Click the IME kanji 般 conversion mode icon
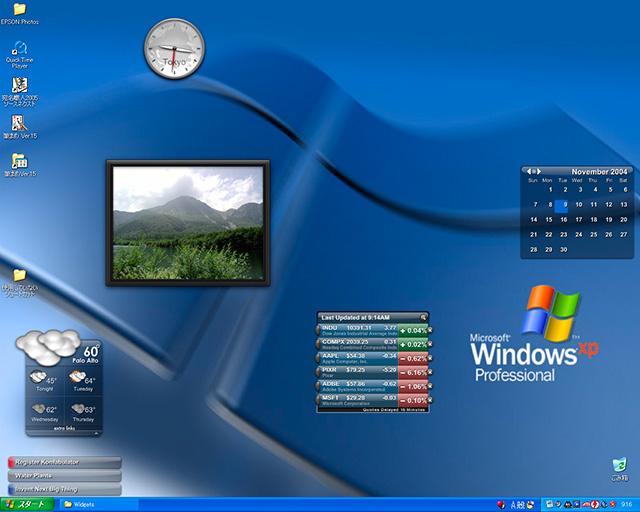The height and width of the screenshot is (512, 640). coord(521,505)
